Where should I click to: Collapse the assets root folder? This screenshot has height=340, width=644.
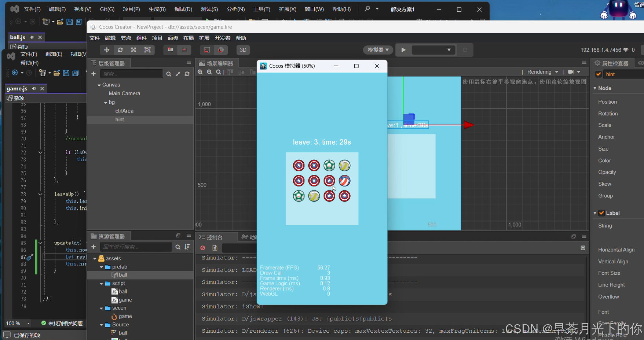coord(95,259)
